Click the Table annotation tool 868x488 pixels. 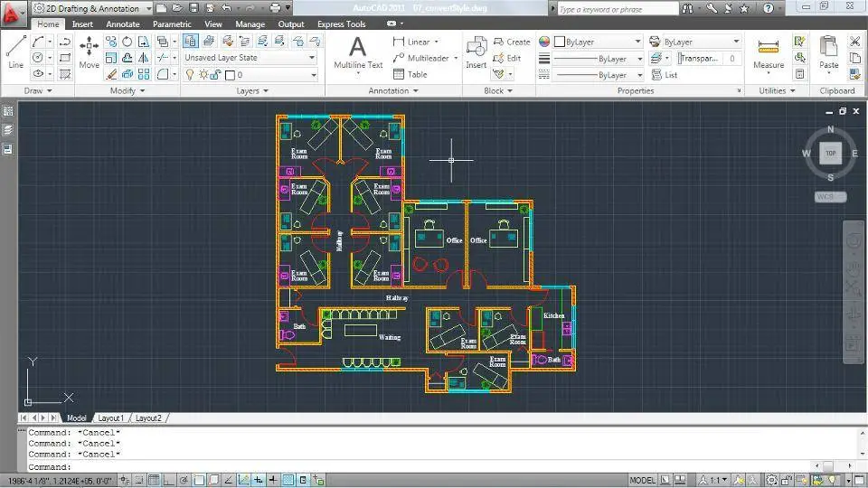point(410,74)
